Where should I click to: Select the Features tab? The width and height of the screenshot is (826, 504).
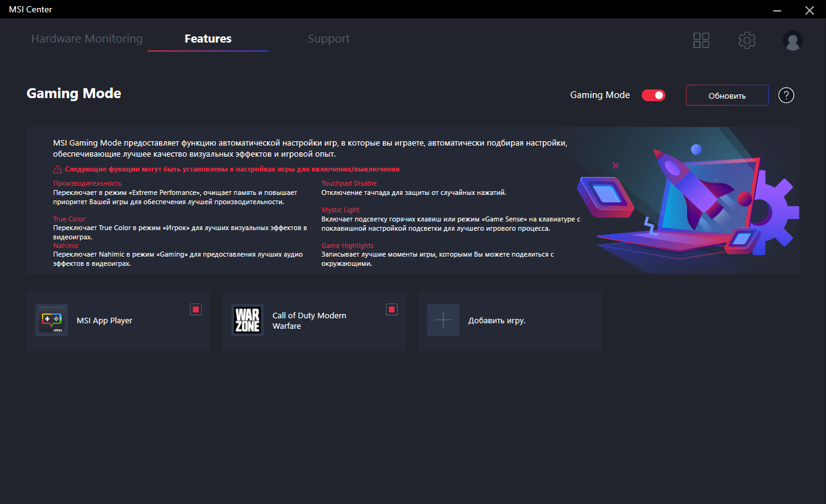click(208, 39)
